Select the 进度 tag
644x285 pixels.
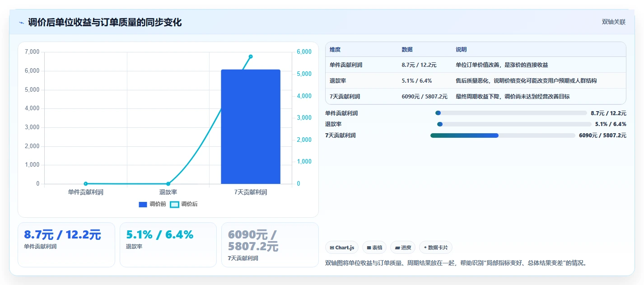pos(403,248)
